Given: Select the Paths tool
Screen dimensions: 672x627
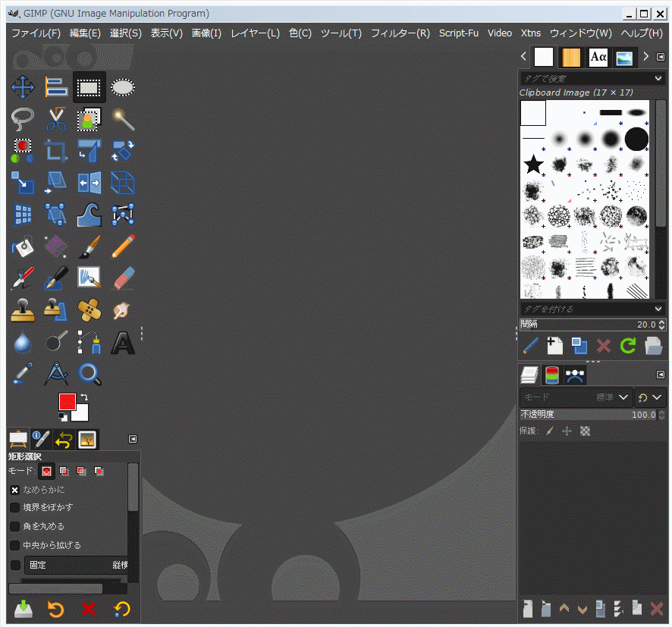Looking at the screenshot, I should (x=89, y=342).
